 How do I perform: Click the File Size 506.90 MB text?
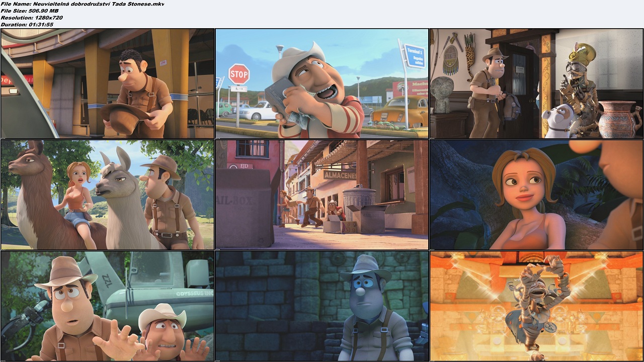[x=30, y=11]
